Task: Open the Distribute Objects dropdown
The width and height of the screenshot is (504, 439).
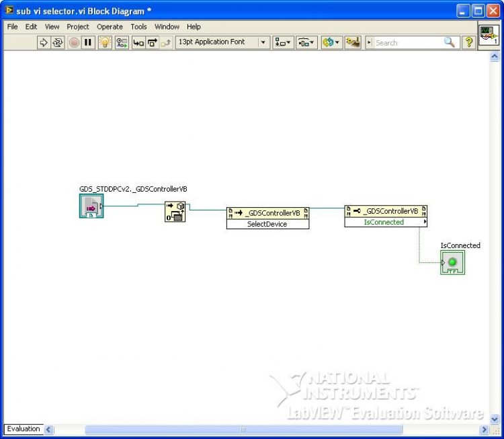Action: 306,42
